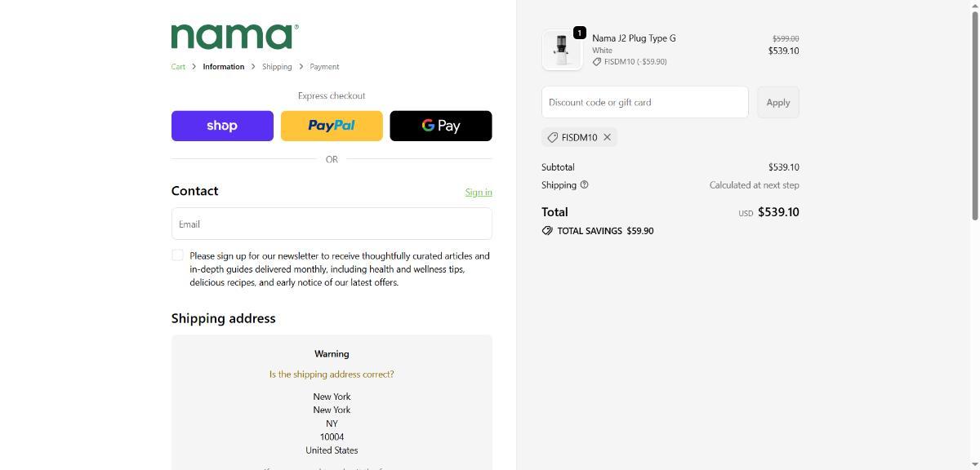980x470 pixels.
Task: Click the FISDM10 discount tag icon
Action: click(x=553, y=138)
